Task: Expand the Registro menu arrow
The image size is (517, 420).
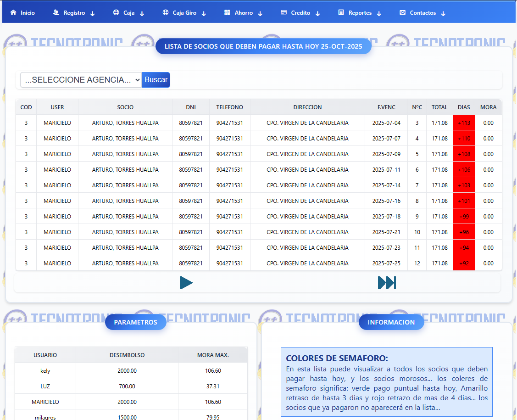Action: click(92, 13)
